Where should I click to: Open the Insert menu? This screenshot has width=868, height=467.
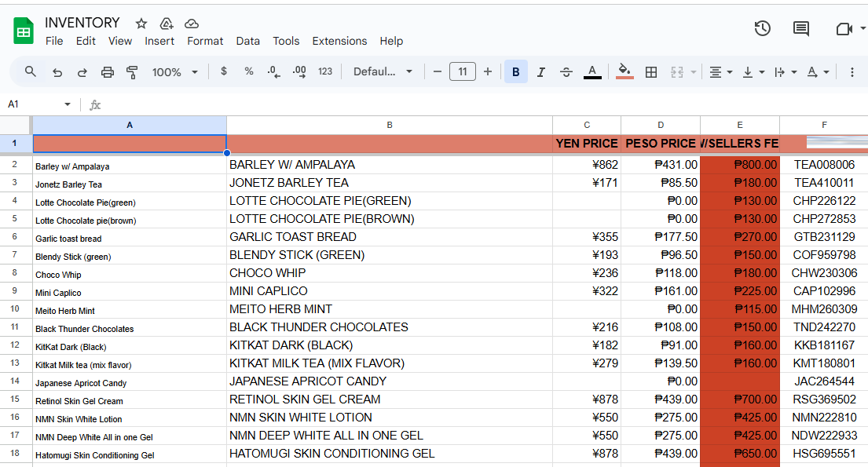[159, 41]
